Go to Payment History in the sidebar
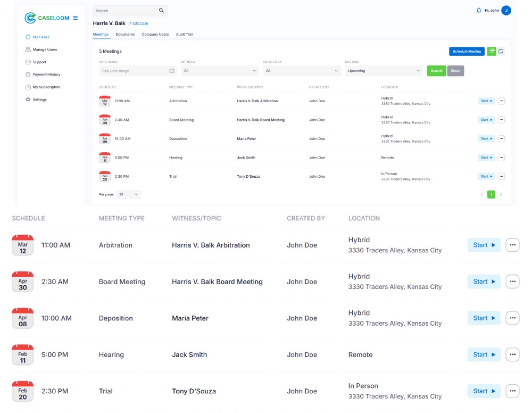532x413 pixels. (46, 75)
